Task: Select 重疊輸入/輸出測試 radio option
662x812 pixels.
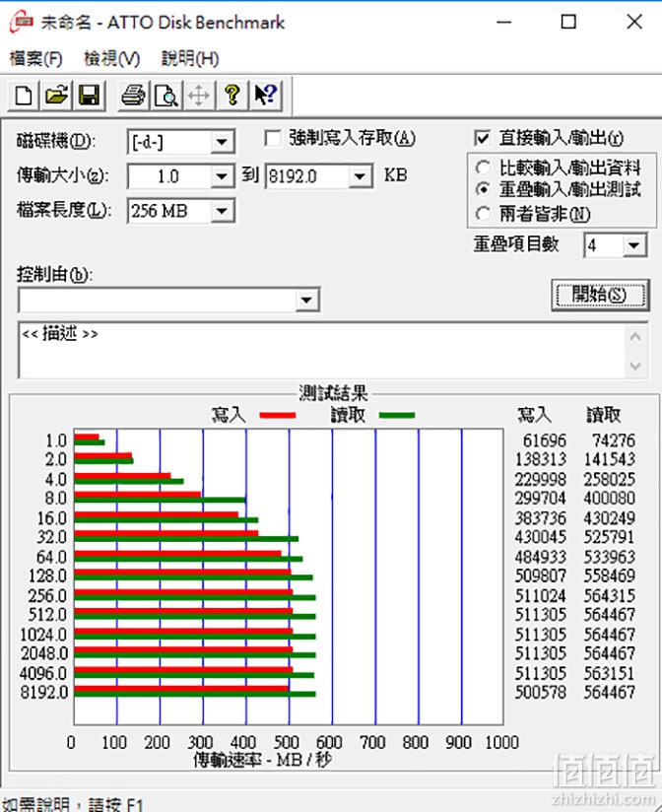Action: coord(483,189)
